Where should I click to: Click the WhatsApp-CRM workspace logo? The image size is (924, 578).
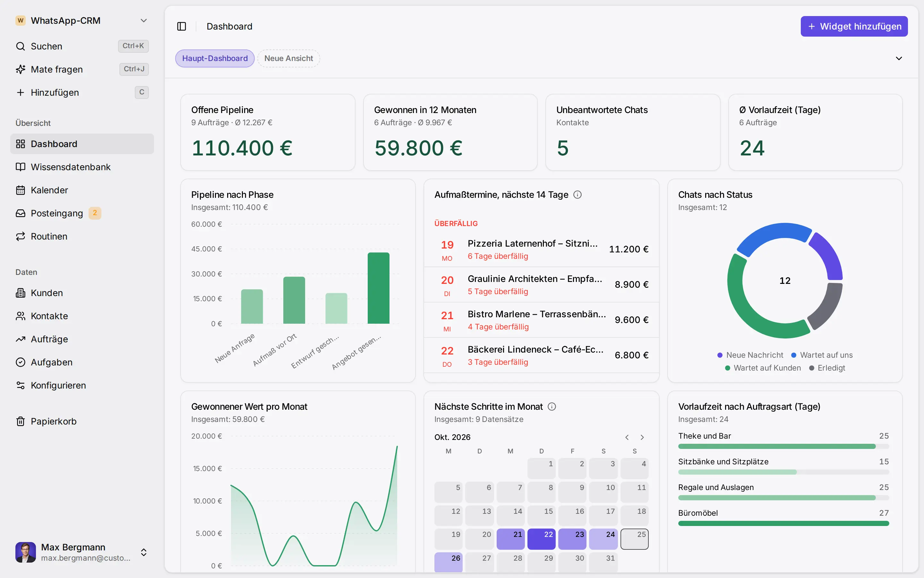coord(21,20)
